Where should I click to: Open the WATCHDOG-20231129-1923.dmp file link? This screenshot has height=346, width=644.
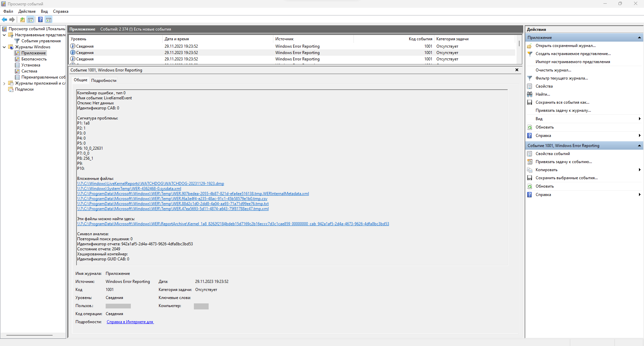(x=151, y=184)
